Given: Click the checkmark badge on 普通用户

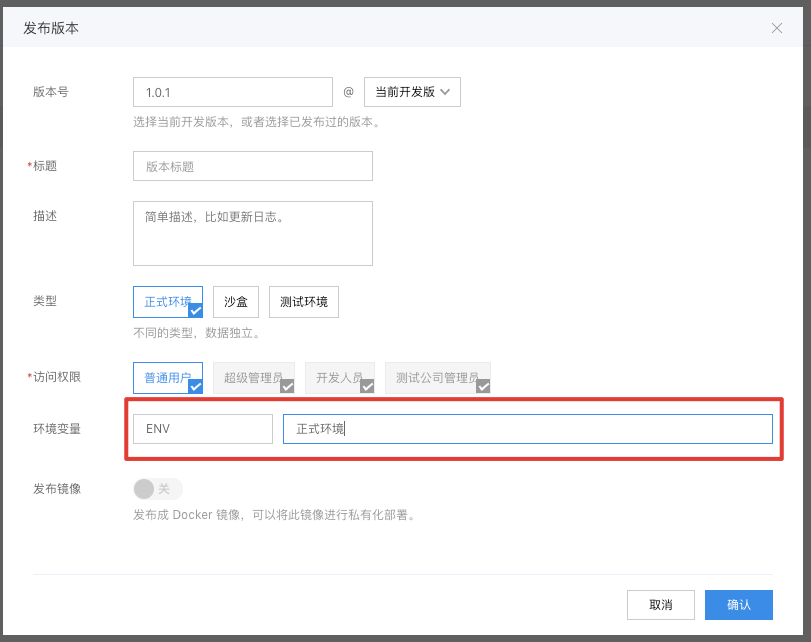Looking at the screenshot, I should (x=196, y=386).
